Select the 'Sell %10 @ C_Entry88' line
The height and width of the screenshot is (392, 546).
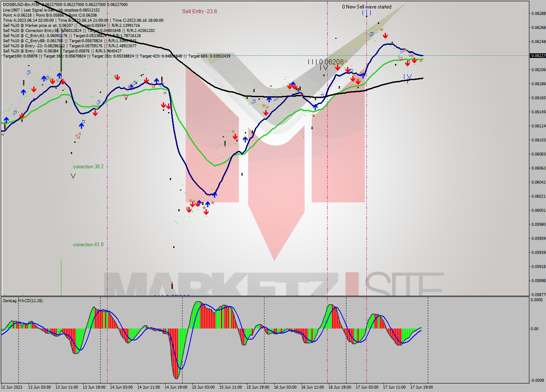click(70, 40)
